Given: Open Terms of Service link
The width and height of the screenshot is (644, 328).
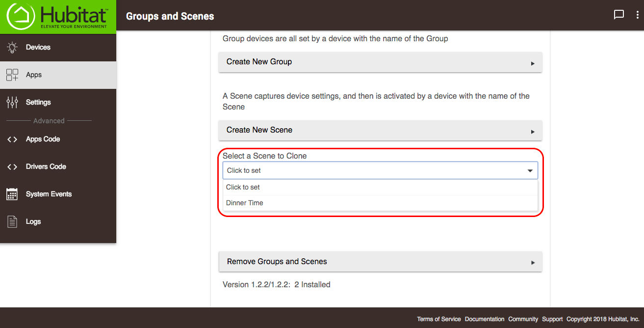Looking at the screenshot, I should (439, 319).
